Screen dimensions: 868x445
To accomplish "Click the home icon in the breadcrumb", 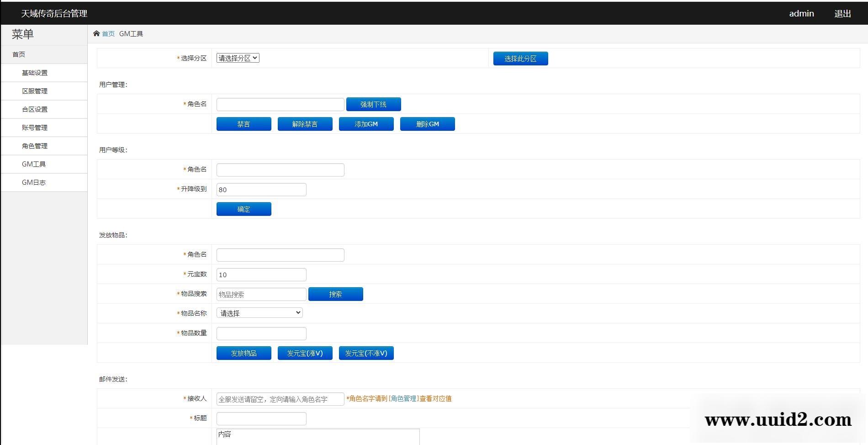I will [96, 33].
